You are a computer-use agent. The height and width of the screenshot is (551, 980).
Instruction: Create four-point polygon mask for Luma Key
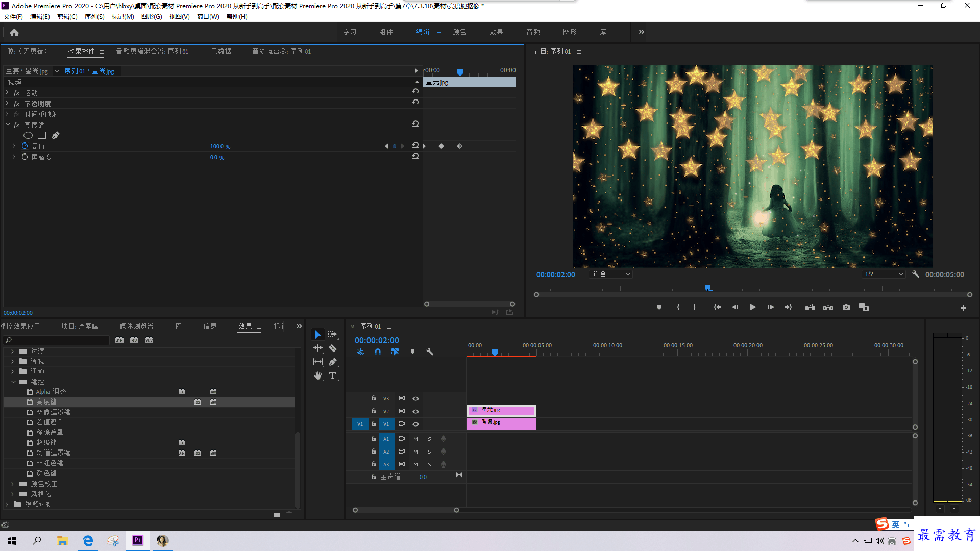click(x=42, y=136)
